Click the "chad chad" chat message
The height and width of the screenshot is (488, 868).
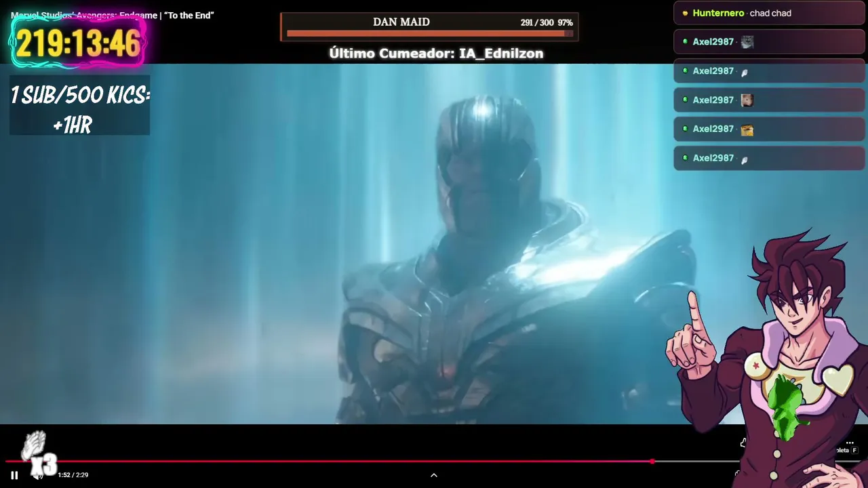click(770, 13)
